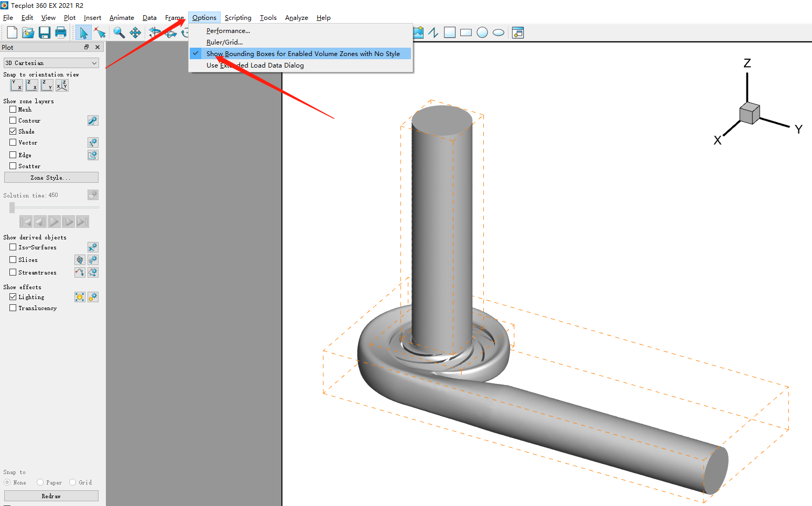Select the Zoom magnifier tool
812x506 pixels.
119,33
